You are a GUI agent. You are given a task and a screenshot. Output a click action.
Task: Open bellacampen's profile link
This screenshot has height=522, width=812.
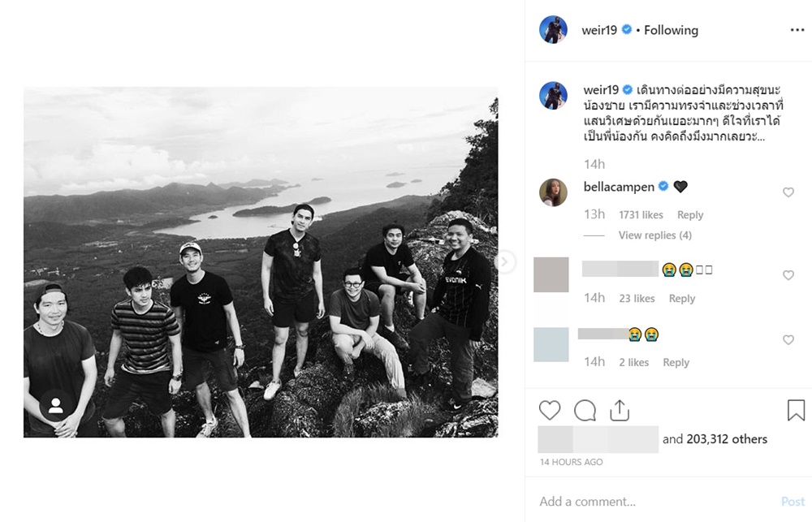(x=620, y=187)
